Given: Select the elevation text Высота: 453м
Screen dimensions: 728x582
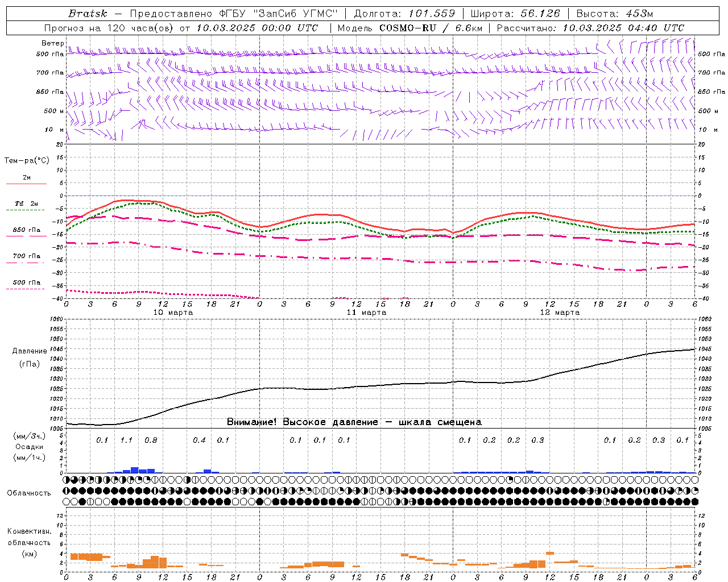Looking at the screenshot, I should (x=615, y=14).
